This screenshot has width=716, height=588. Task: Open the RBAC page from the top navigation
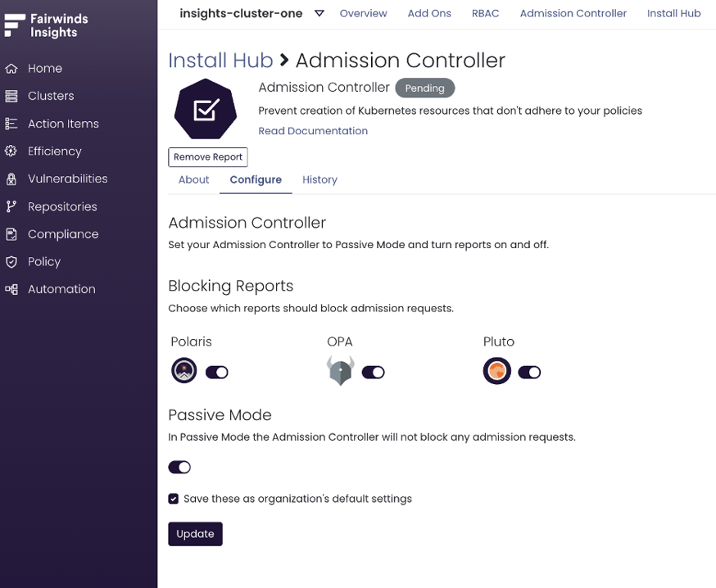[x=485, y=13]
